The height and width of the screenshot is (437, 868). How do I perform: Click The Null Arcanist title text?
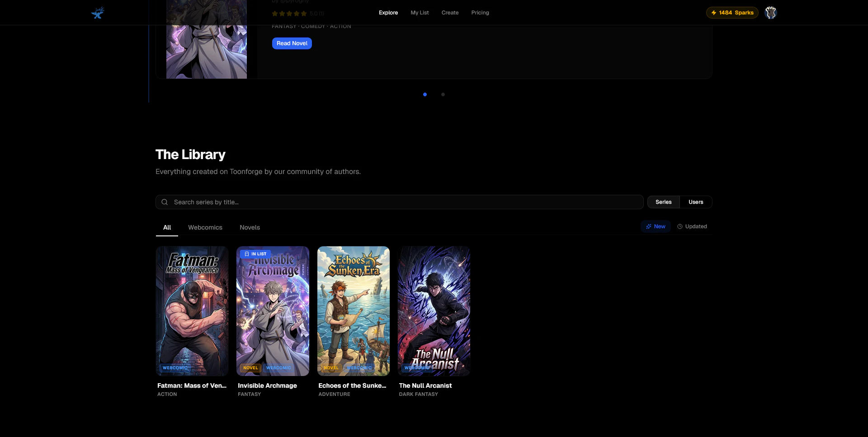pyautogui.click(x=425, y=385)
